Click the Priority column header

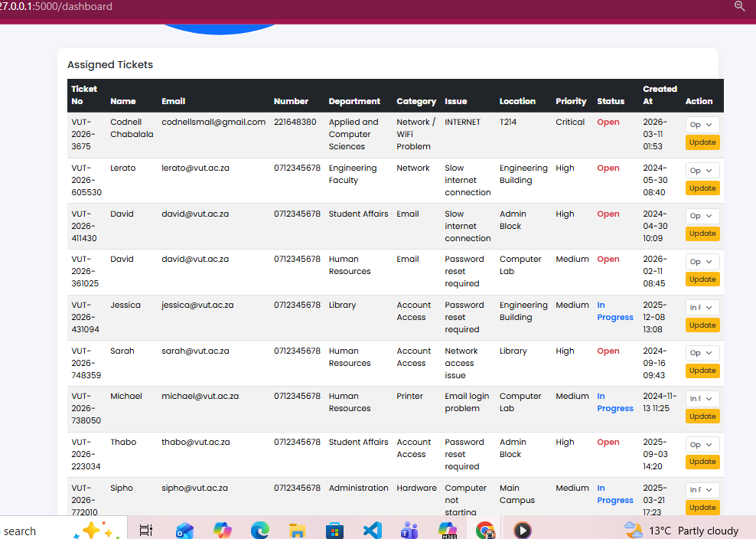point(571,101)
